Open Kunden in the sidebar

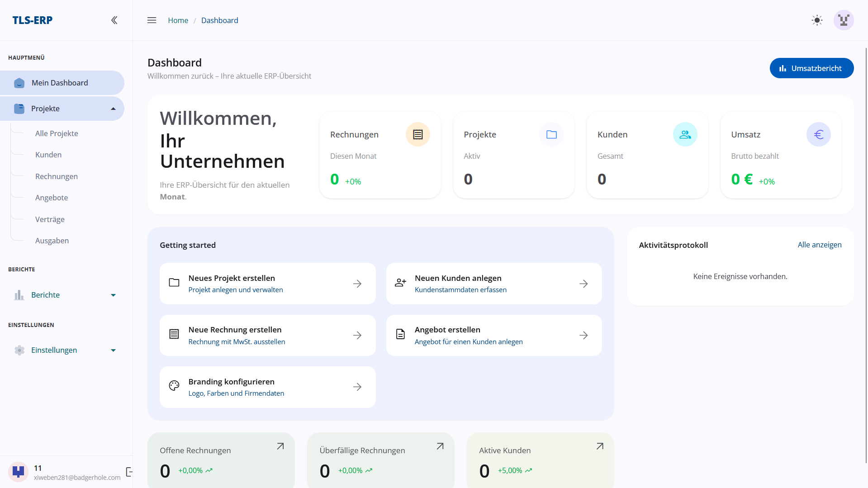click(x=48, y=155)
